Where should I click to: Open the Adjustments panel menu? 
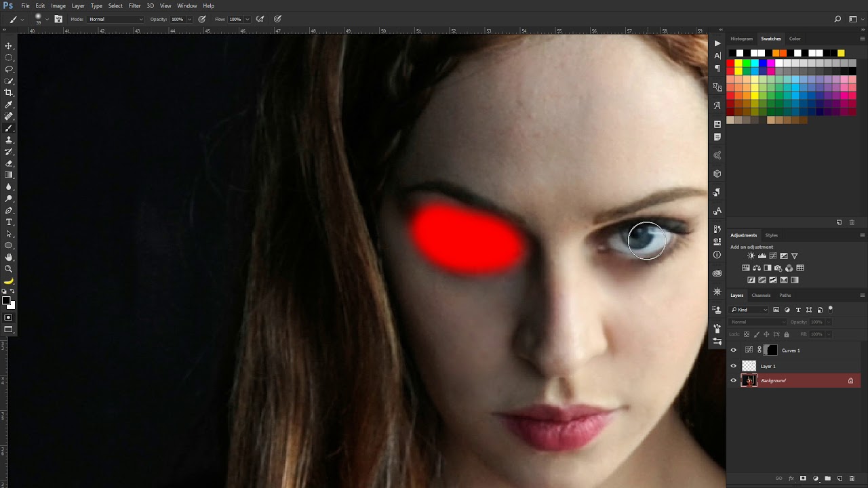pos(862,235)
